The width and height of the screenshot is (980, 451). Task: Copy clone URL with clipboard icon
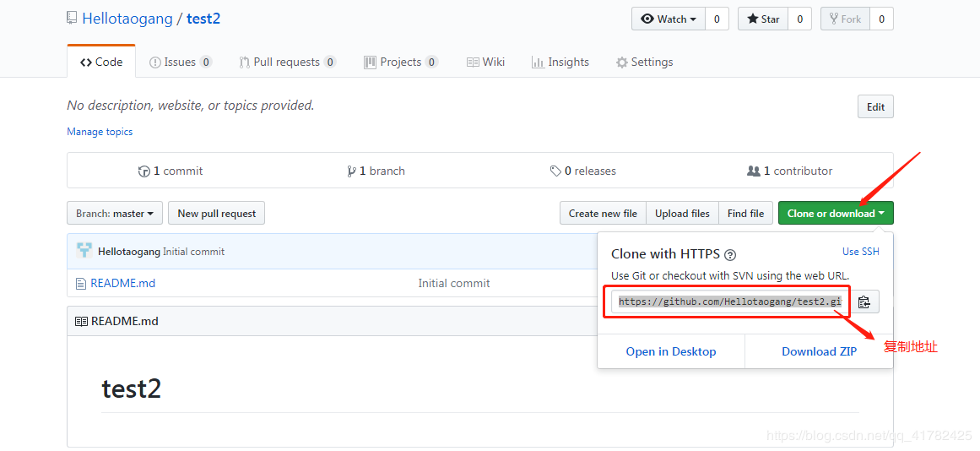pyautogui.click(x=864, y=302)
